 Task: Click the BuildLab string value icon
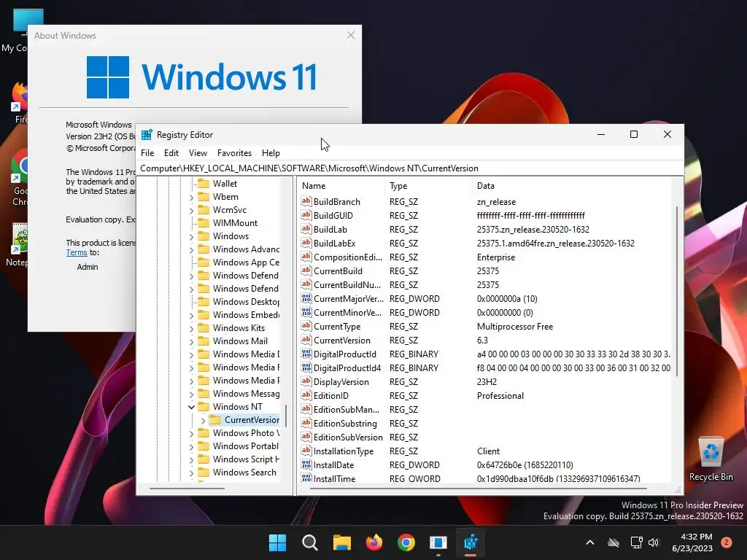tap(306, 229)
